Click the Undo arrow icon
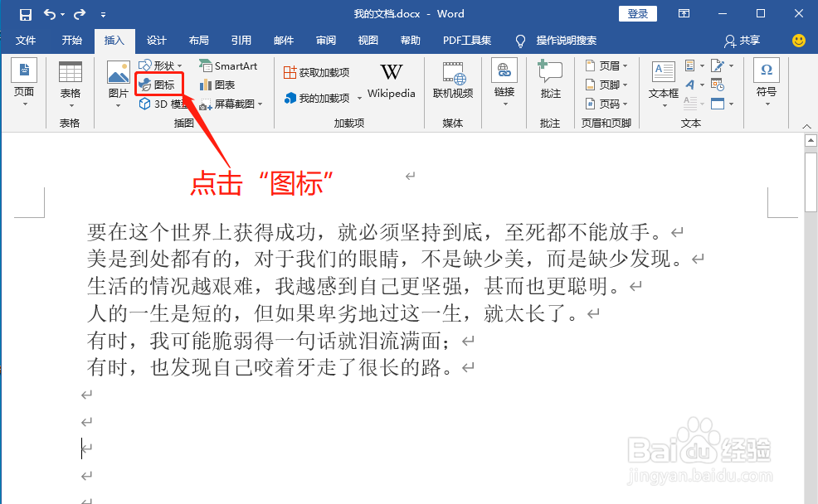 [x=50, y=14]
